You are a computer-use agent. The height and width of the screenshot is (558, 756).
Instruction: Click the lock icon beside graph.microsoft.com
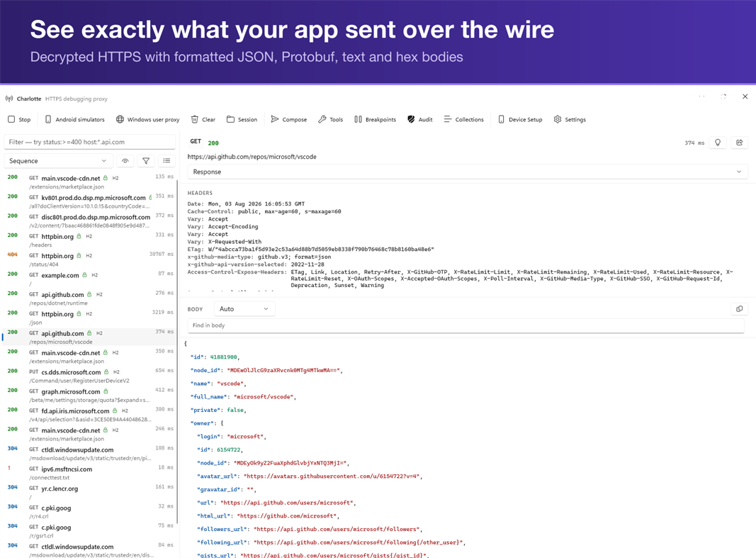click(106, 391)
